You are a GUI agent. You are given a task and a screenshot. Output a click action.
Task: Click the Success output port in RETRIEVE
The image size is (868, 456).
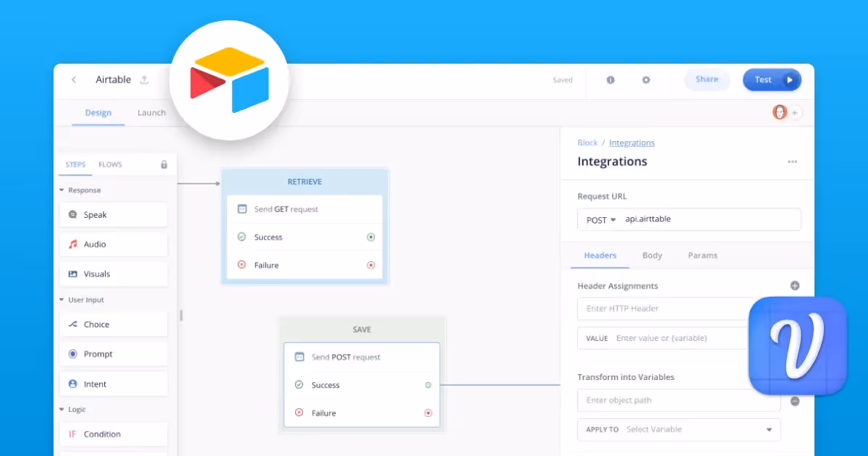[x=371, y=237]
